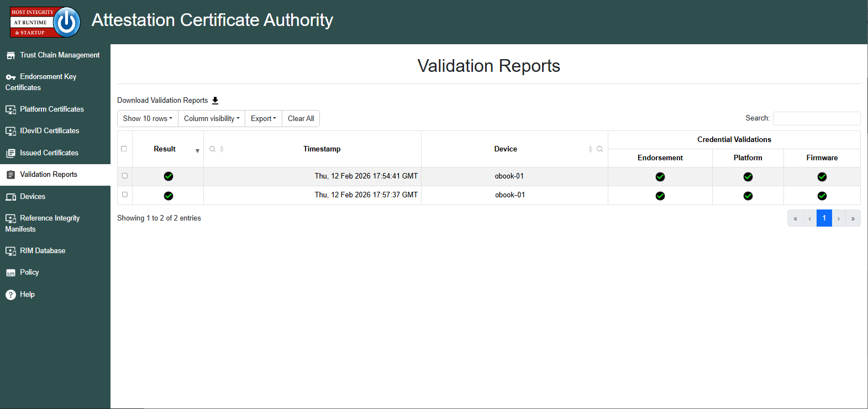This screenshot has height=409, width=868.
Task: Click the RIM Database sidebar icon
Action: (10, 251)
